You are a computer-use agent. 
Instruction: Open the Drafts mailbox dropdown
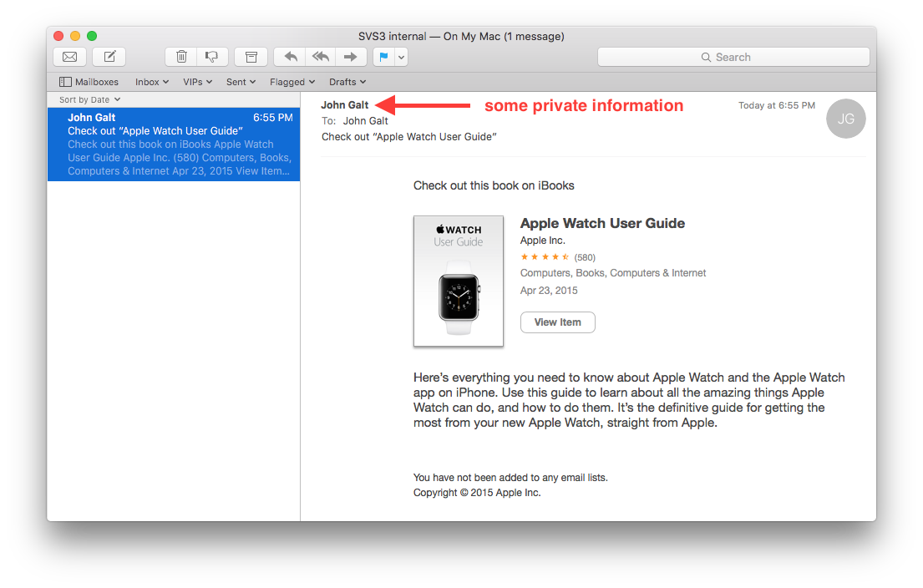(347, 82)
